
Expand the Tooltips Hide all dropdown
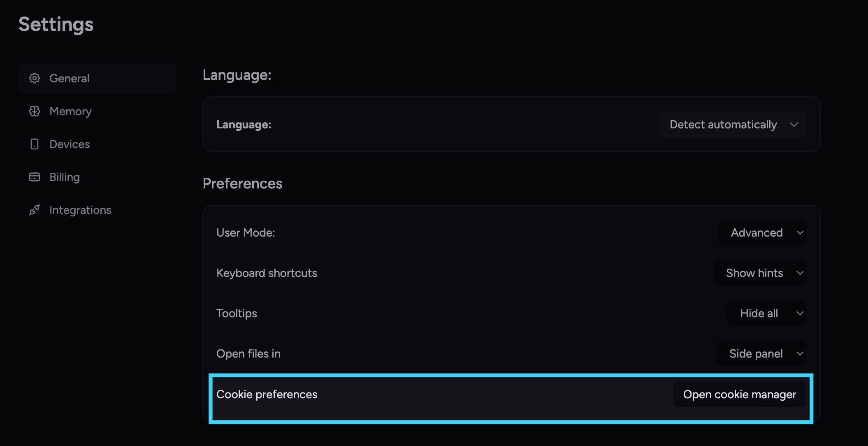(766, 313)
